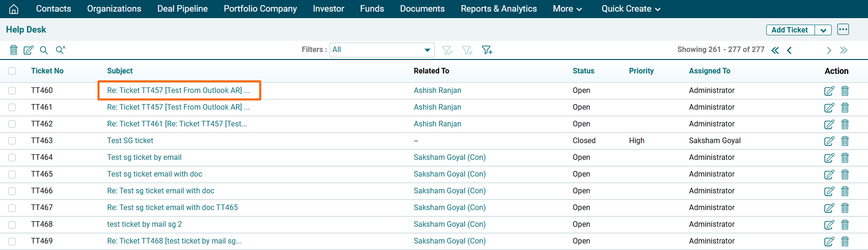Toggle the select-all checkbox in header

12,71
